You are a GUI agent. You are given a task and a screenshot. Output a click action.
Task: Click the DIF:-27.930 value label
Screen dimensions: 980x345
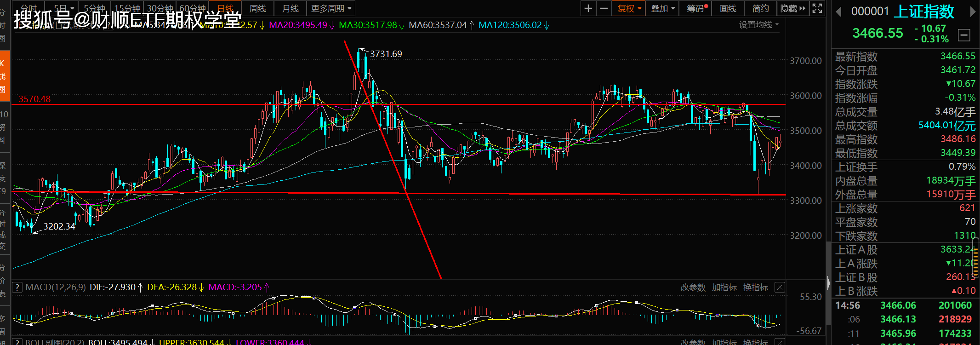coord(113,287)
